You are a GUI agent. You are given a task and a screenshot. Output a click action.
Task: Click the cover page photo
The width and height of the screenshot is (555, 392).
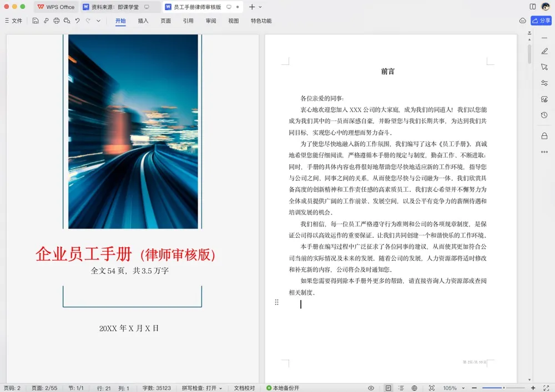133,131
